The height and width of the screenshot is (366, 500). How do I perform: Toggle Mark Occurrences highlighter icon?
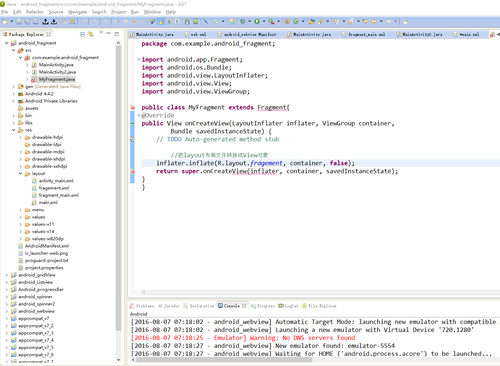click(x=161, y=22)
